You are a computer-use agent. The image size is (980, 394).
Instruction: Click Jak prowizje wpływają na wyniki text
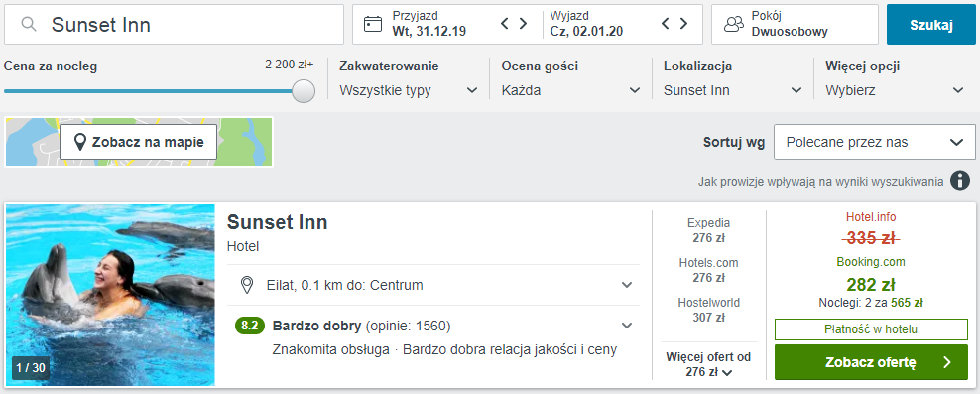[x=820, y=182]
